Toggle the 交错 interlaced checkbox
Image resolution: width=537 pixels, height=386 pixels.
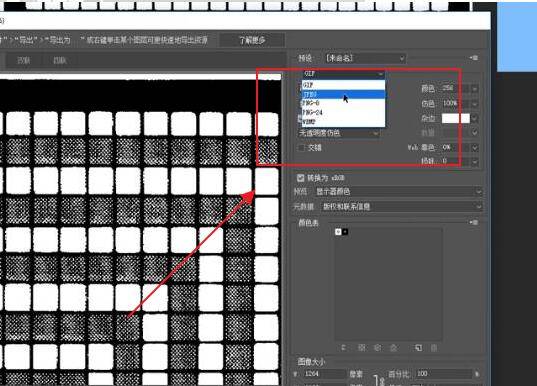click(x=301, y=148)
